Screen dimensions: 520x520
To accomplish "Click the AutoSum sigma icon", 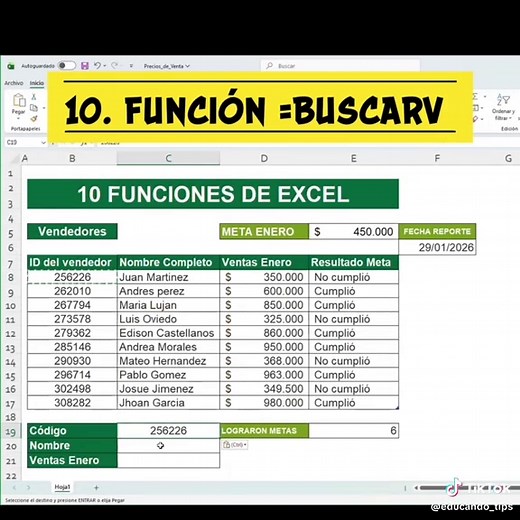I will click(476, 97).
